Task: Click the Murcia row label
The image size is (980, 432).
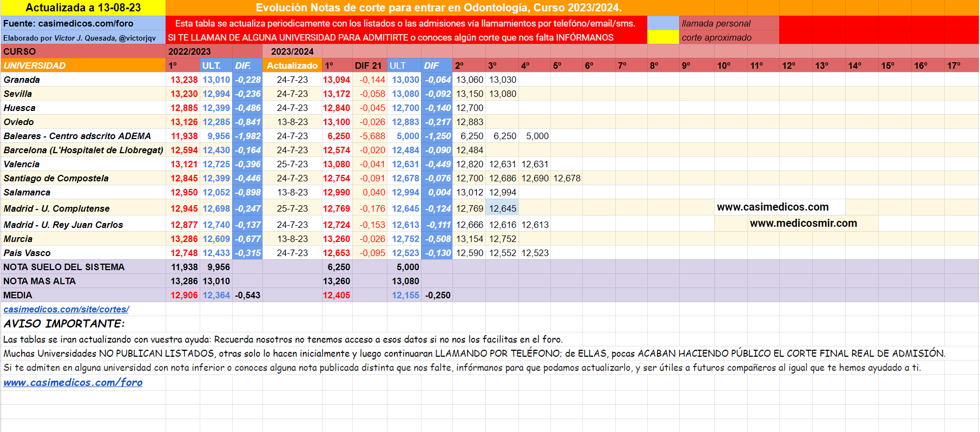Action: pyautogui.click(x=83, y=239)
